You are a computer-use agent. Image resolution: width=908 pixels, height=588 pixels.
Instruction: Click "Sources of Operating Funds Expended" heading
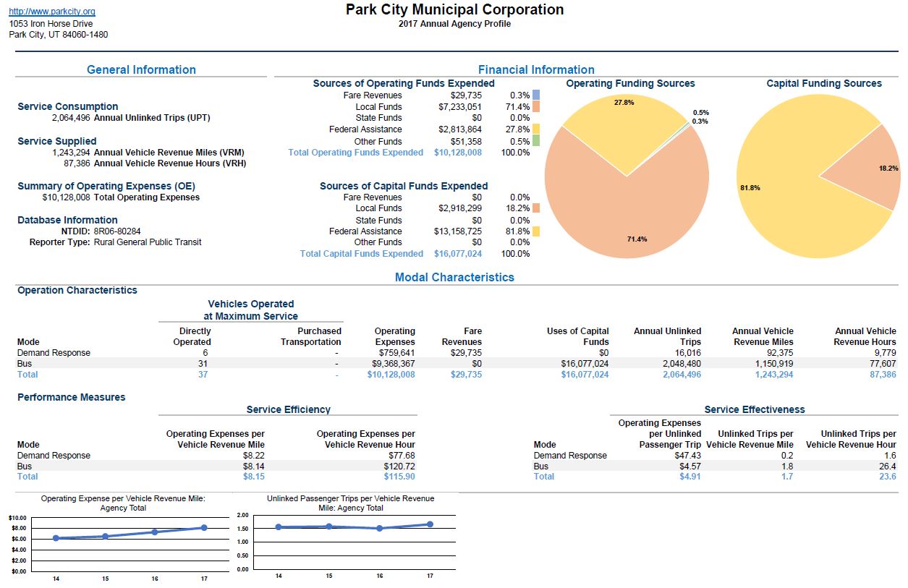click(404, 83)
